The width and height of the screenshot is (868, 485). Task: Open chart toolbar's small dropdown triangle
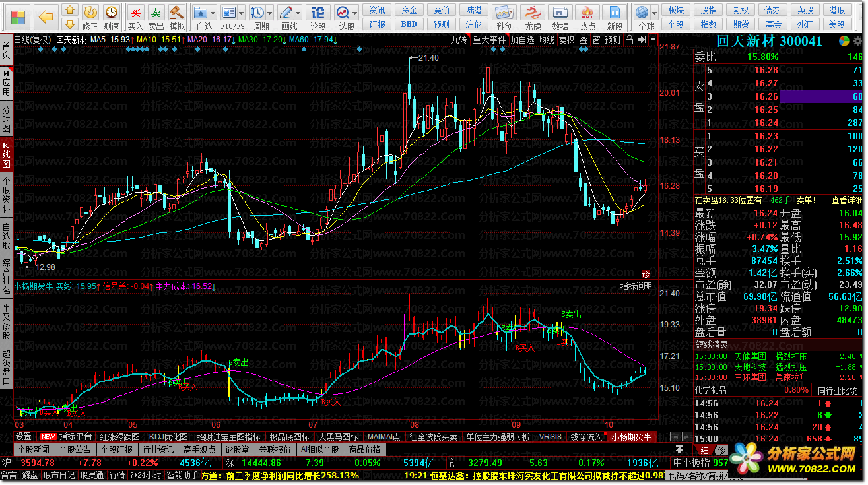point(653,40)
